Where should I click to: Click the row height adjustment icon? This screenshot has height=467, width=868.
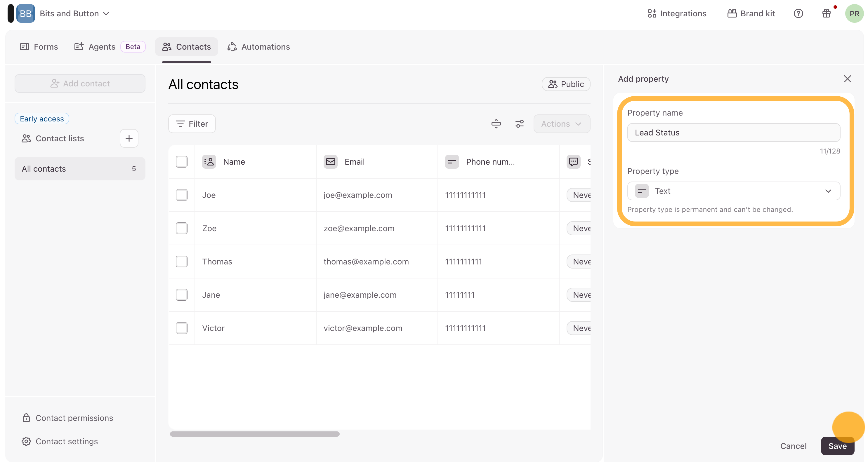[496, 124]
